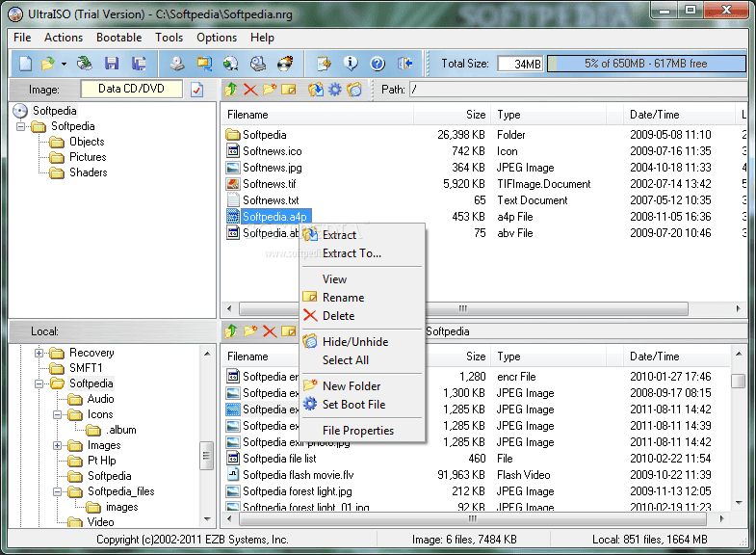756x555 pixels.
Task: Toggle the bootable checkmark icon beside Data CD/DVD
Action: tap(197, 90)
